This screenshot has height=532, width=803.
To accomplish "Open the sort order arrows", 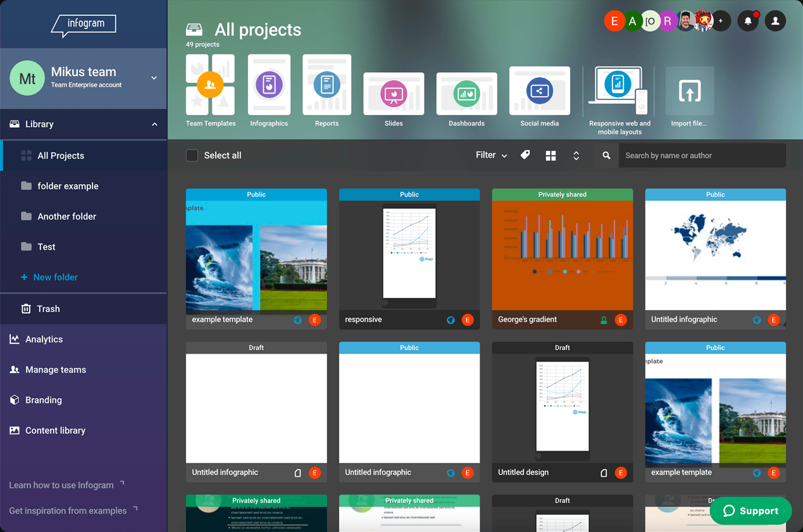I will 576,156.
